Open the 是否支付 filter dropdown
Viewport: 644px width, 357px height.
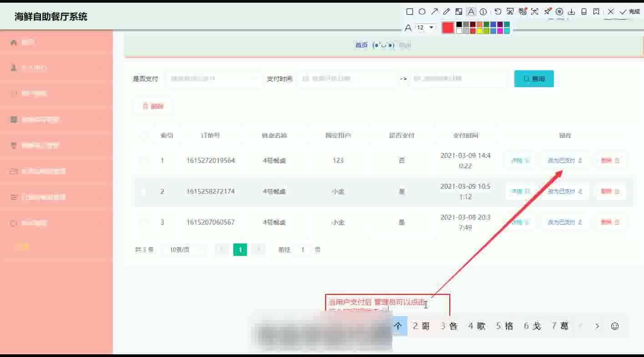214,79
